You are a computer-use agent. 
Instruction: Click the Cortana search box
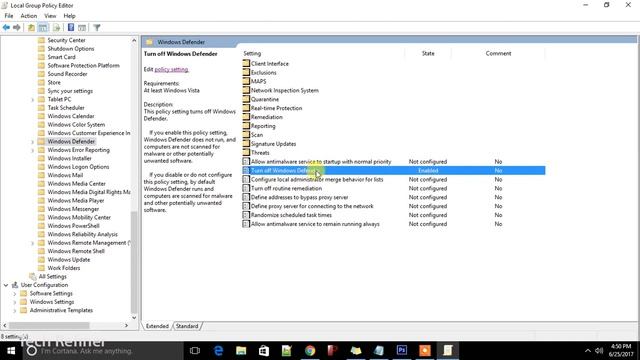point(102,351)
